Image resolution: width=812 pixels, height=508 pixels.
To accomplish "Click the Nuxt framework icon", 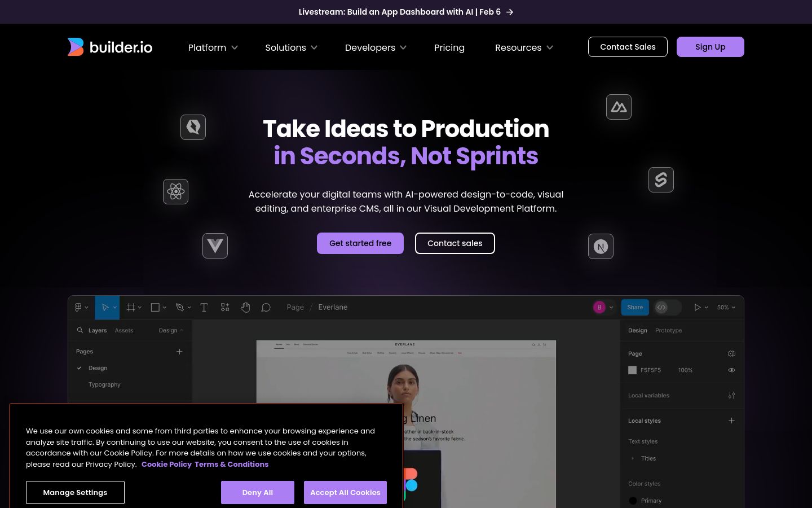I will [619, 107].
